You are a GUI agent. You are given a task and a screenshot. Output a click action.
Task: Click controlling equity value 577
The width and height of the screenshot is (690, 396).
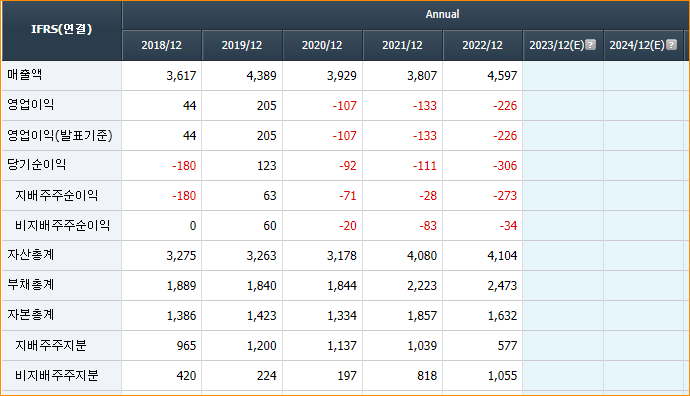[507, 346]
